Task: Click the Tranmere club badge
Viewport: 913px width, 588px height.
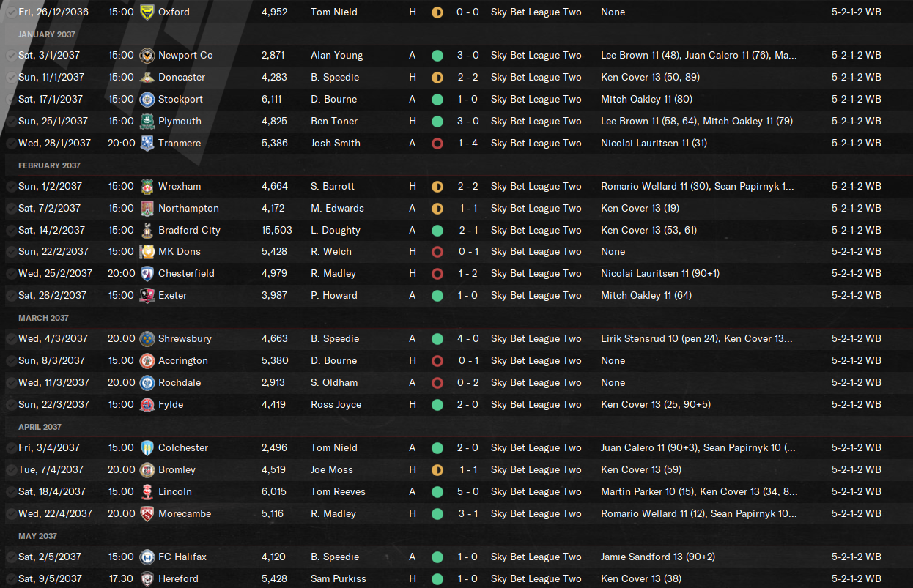Action: point(147,144)
